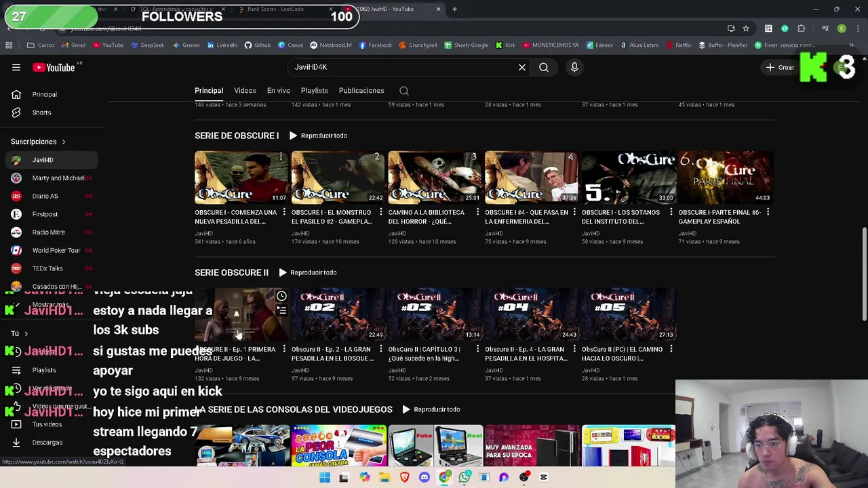Viewport: 868px width, 488px height.
Task: Play Camino a la biblioteca del horror video
Action: click(x=435, y=178)
